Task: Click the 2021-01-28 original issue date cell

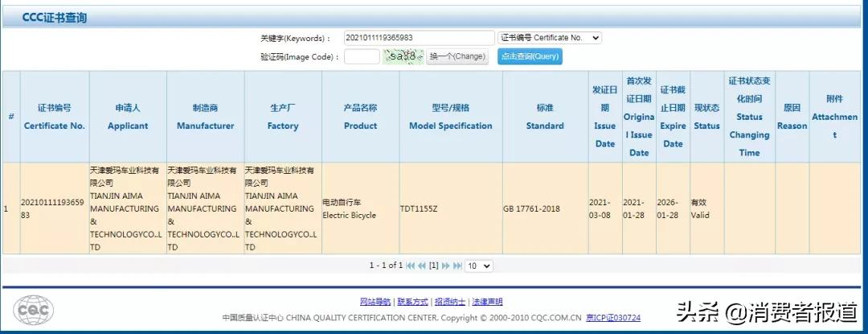Action: click(x=639, y=208)
